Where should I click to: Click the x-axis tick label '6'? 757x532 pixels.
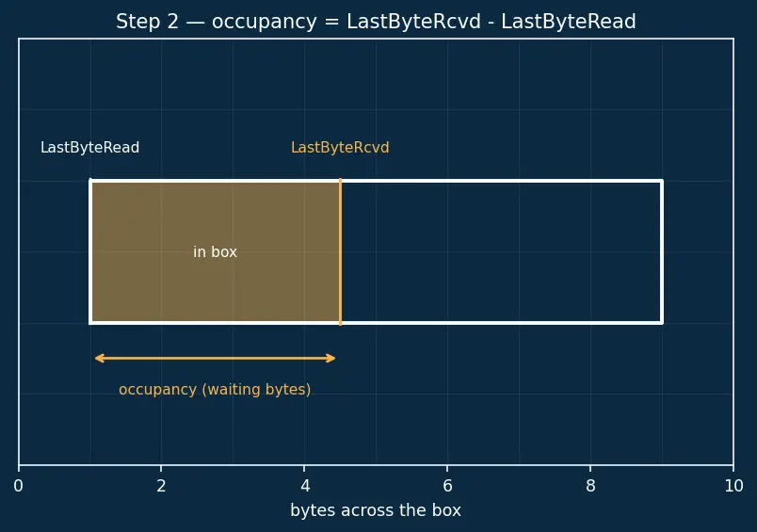(x=447, y=486)
